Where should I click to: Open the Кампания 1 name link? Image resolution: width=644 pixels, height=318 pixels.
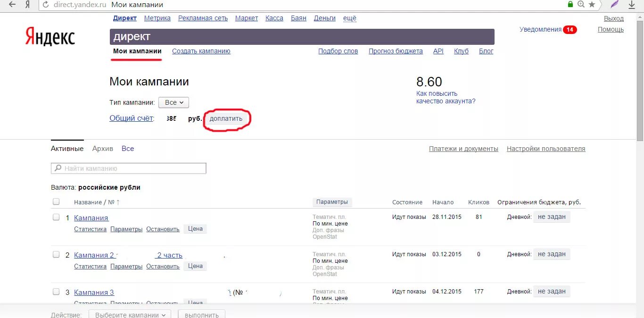(x=91, y=218)
